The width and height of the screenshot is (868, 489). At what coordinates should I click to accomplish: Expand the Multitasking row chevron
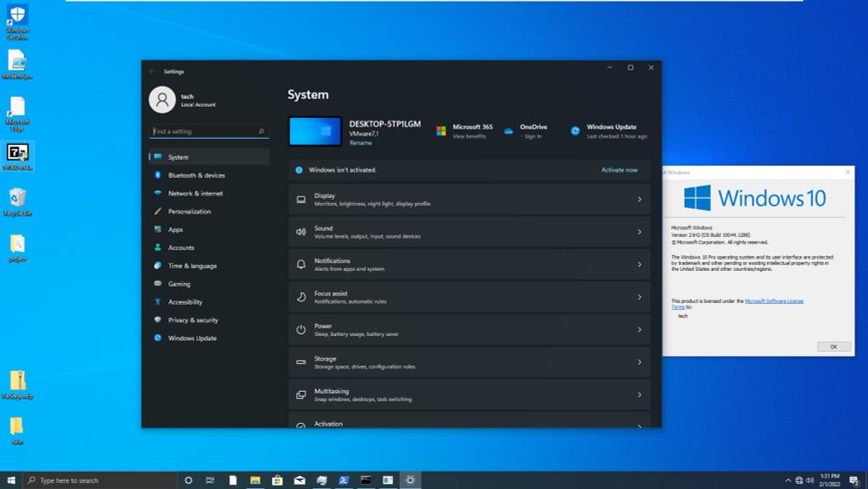pyautogui.click(x=640, y=395)
